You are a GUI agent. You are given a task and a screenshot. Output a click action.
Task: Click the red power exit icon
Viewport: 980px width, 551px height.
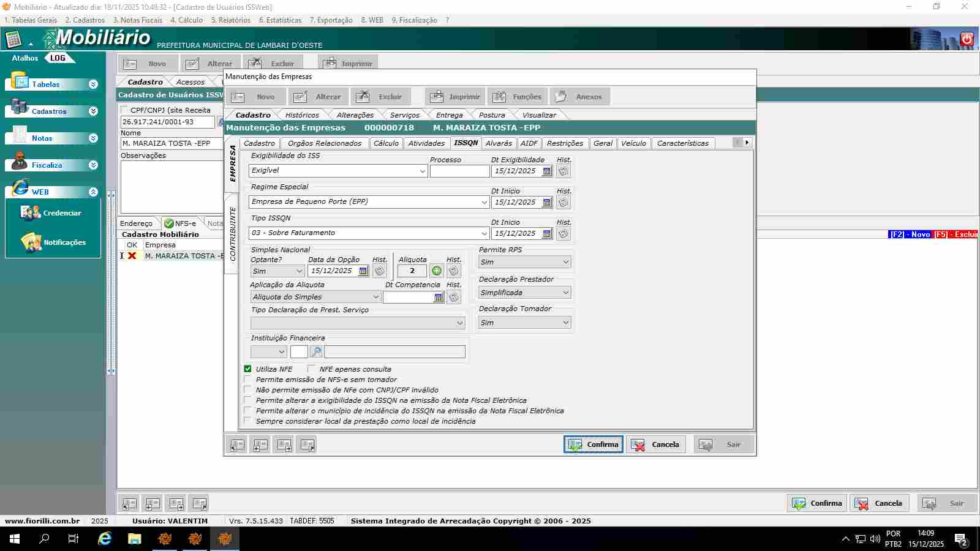click(967, 39)
